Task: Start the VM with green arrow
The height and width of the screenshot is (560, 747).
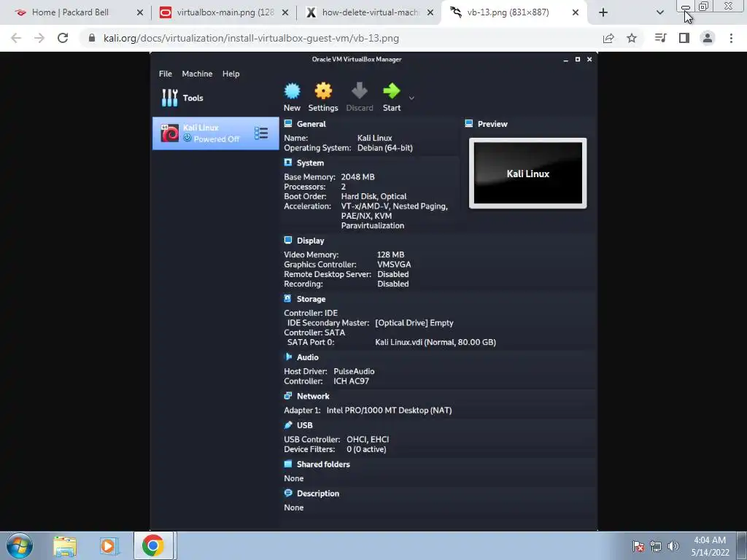Action: [392, 91]
